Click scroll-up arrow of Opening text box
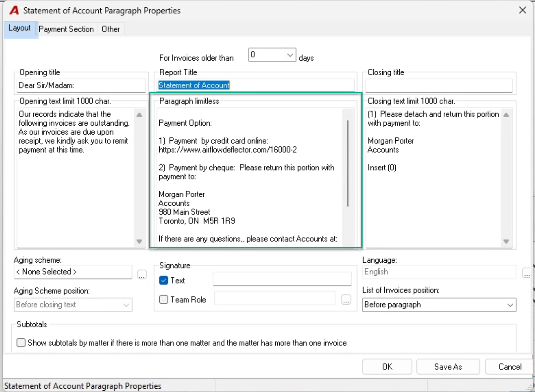 tap(139, 115)
